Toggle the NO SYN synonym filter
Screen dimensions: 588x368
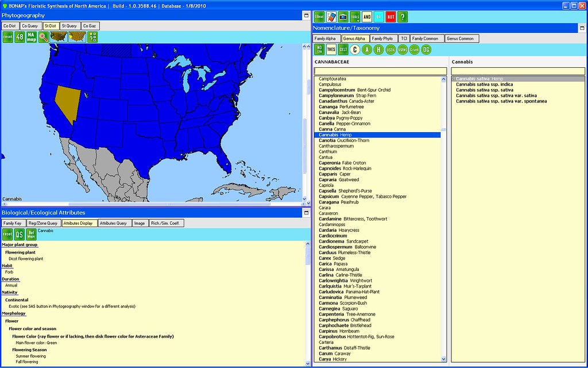click(319, 49)
